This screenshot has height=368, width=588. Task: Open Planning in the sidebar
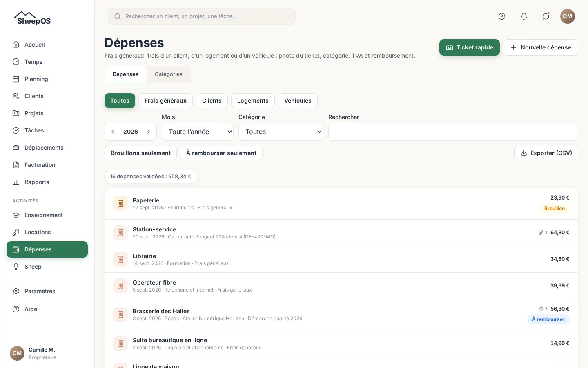(47, 79)
